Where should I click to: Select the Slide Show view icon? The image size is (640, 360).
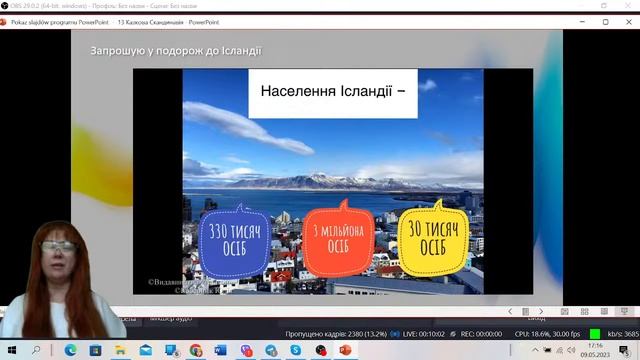pyautogui.click(x=624, y=311)
